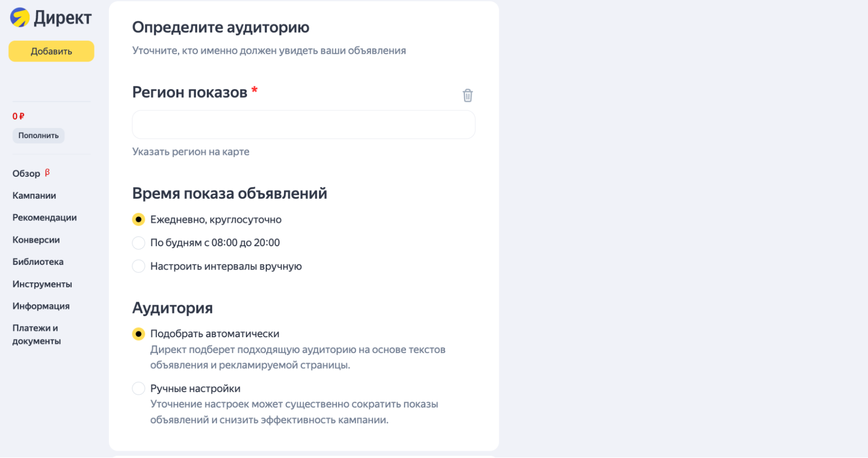Open the Библиотека section

[x=38, y=262]
